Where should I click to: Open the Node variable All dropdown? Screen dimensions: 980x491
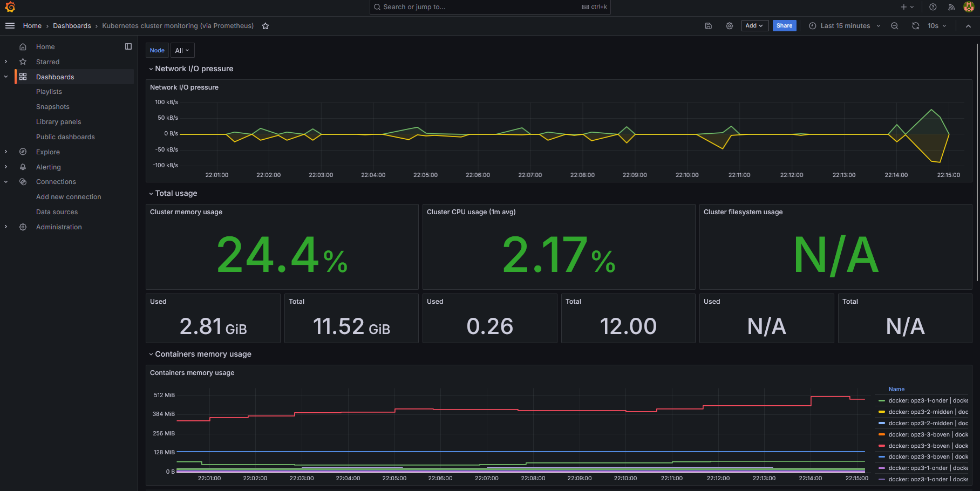pyautogui.click(x=182, y=50)
